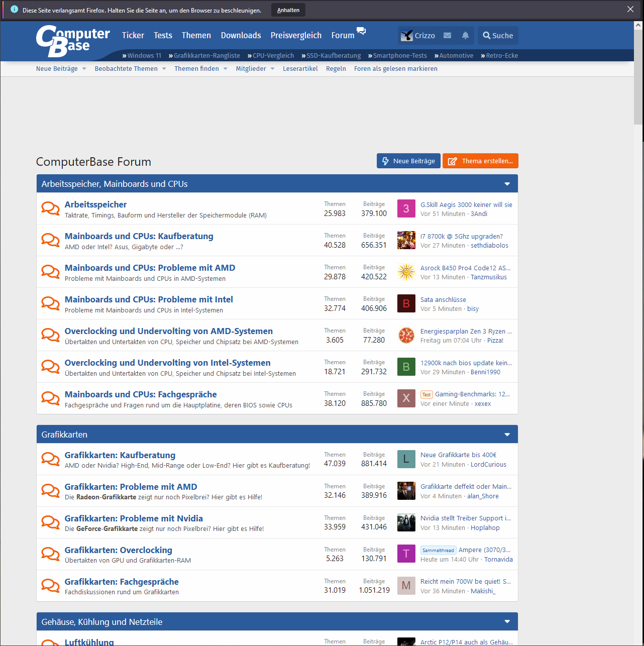Click the page vertical scrollbar thumb

click(638, 76)
